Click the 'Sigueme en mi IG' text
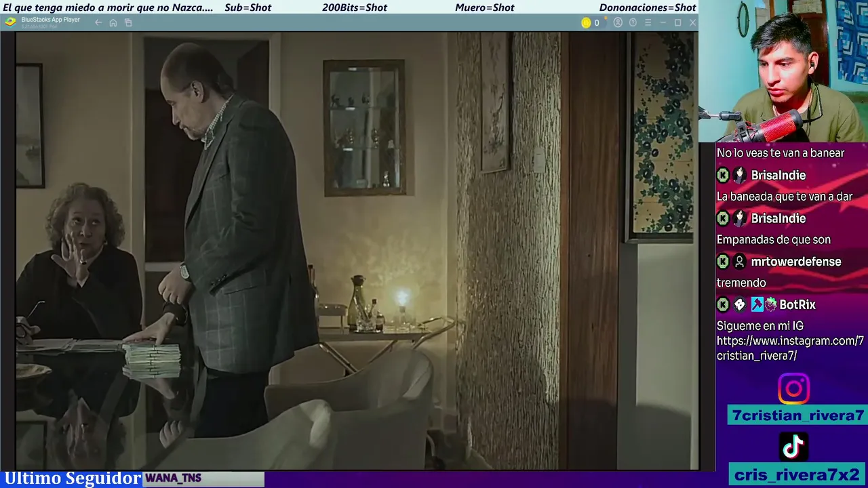Viewport: 868px width, 488px height. coord(760,326)
